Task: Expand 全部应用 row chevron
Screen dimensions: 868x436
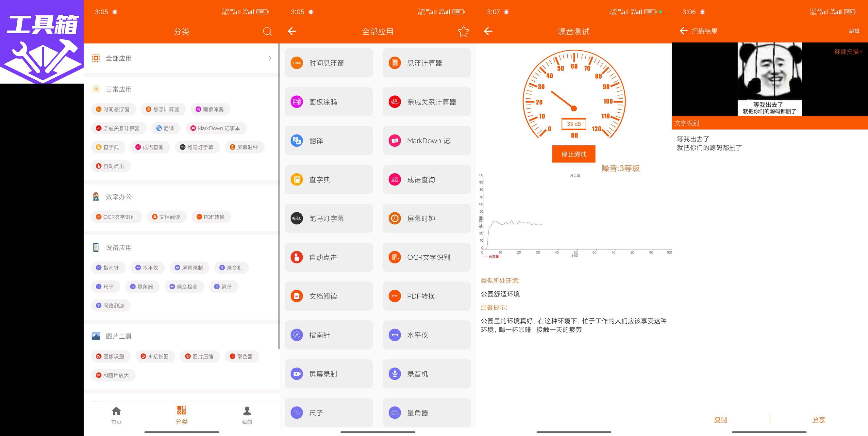Action: 270,58
